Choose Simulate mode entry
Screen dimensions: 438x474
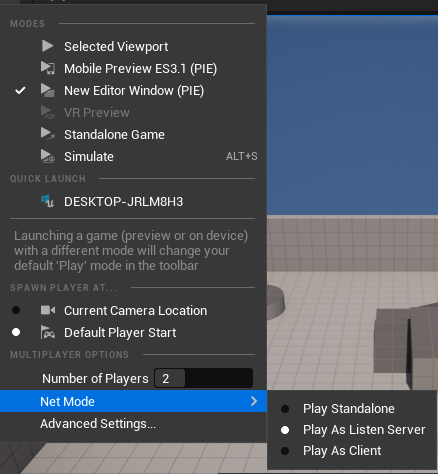(x=133, y=156)
